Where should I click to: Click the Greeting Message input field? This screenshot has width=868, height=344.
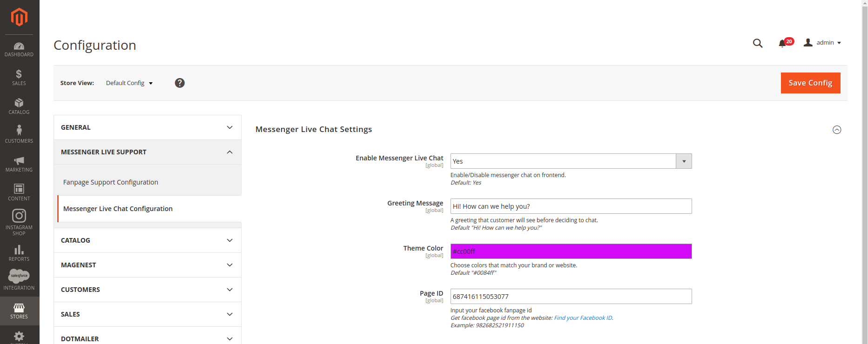point(571,206)
